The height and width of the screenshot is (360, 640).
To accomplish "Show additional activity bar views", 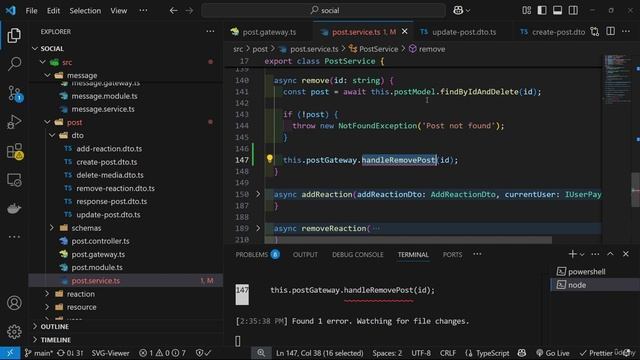I will pos(14,237).
